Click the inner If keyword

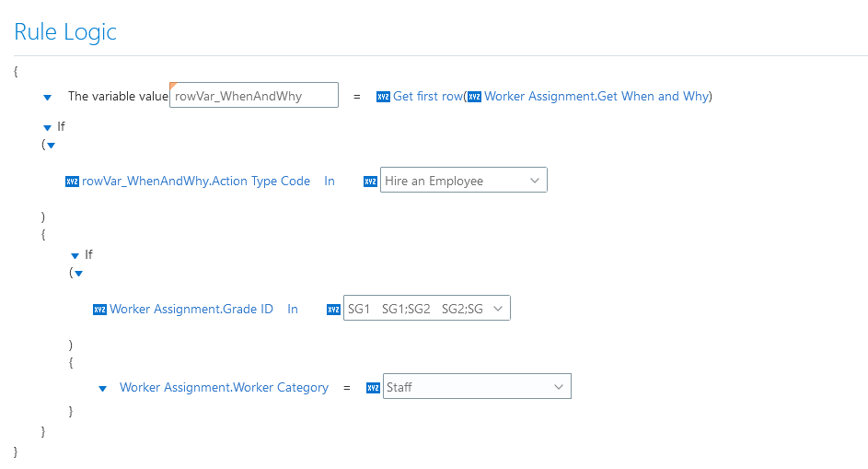point(88,255)
